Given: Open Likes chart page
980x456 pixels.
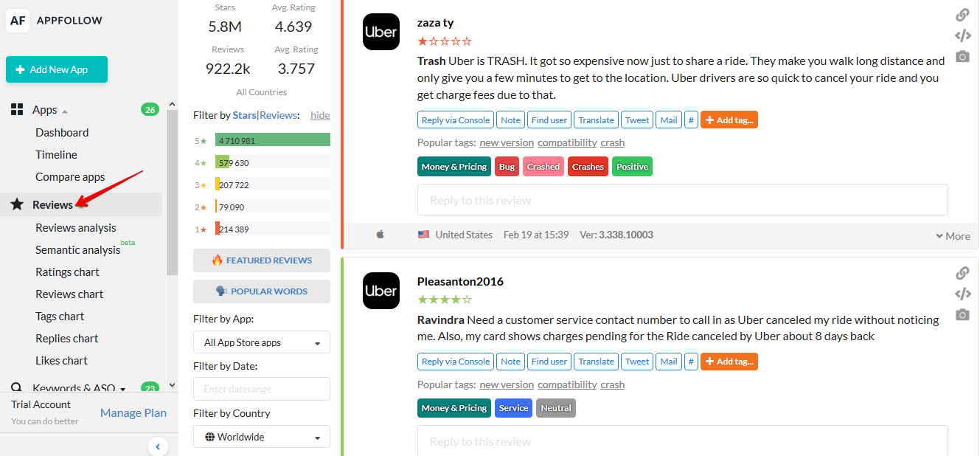Looking at the screenshot, I should [x=61, y=361].
